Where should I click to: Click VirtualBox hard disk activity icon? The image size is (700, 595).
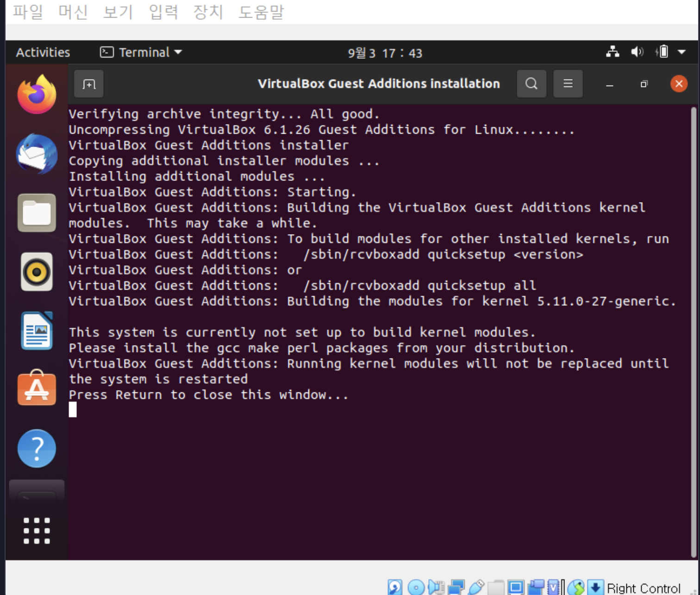click(395, 588)
